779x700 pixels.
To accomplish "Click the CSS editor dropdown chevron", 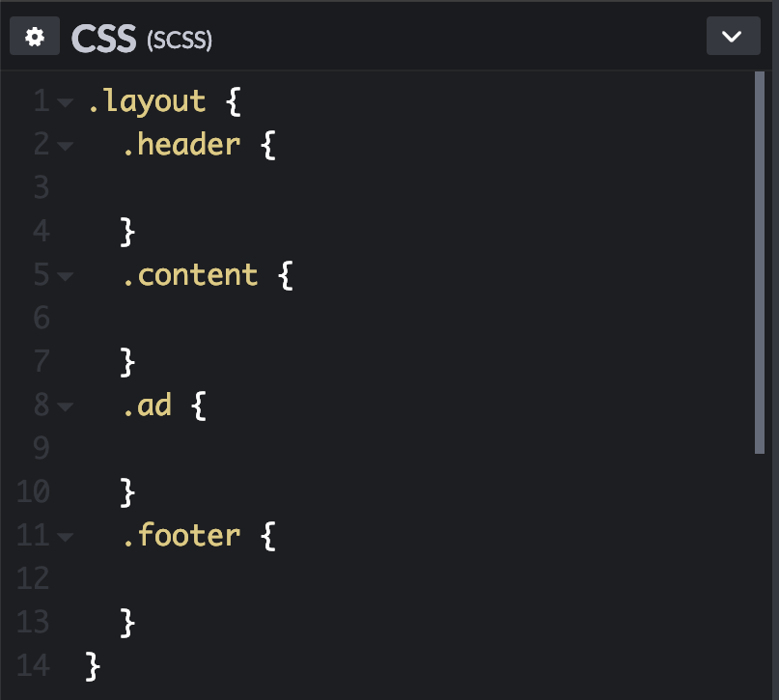I will 733,36.
